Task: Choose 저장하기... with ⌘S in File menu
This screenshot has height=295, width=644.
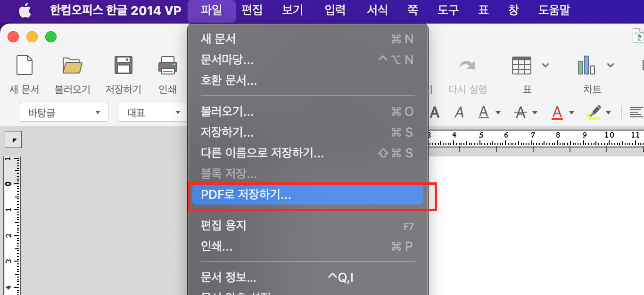Action: pos(307,132)
